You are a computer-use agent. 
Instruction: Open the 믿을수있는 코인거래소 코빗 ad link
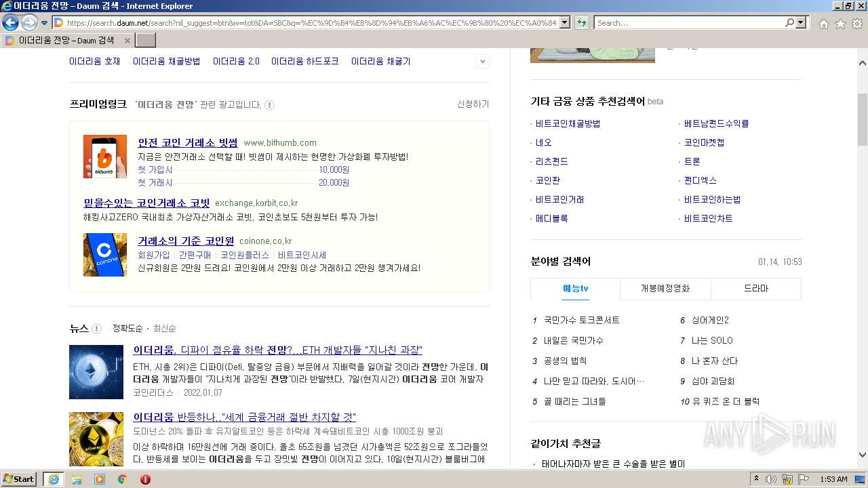146,203
